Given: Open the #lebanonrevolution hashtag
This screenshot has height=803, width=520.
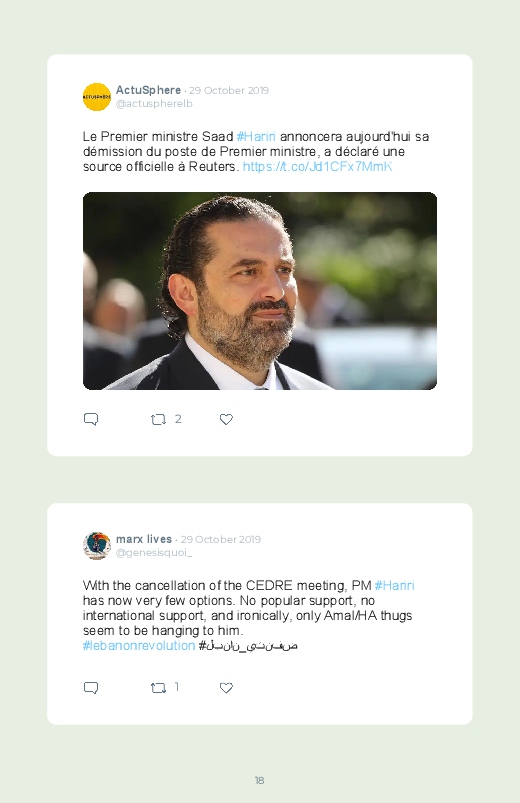Looking at the screenshot, I should click(139, 646).
